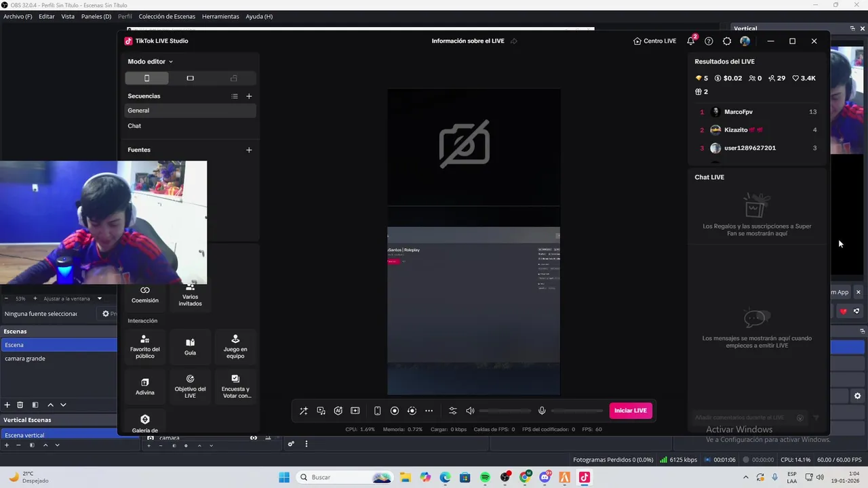Open the TikTok help question icon
This screenshot has height=488, width=868.
tap(709, 41)
